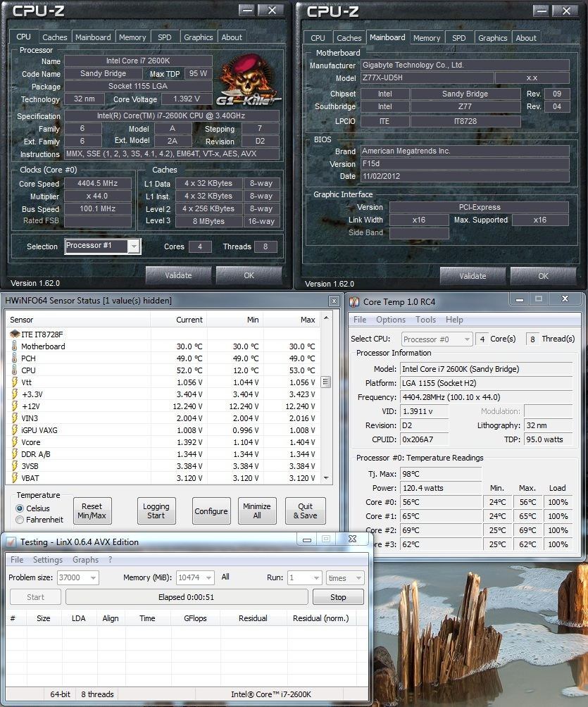
Task: Open the Tools menu in Core Temp
Action: coord(425,320)
